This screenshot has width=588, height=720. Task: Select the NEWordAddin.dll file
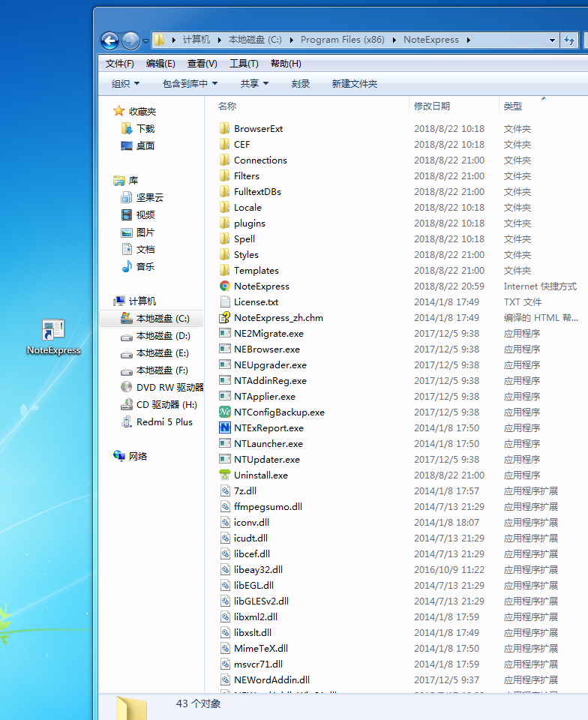(265, 679)
